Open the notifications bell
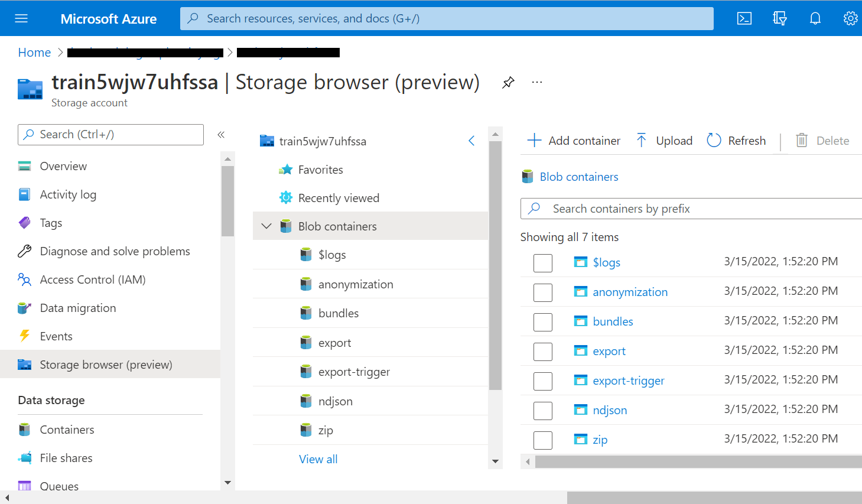This screenshot has height=504, width=862. 815,18
